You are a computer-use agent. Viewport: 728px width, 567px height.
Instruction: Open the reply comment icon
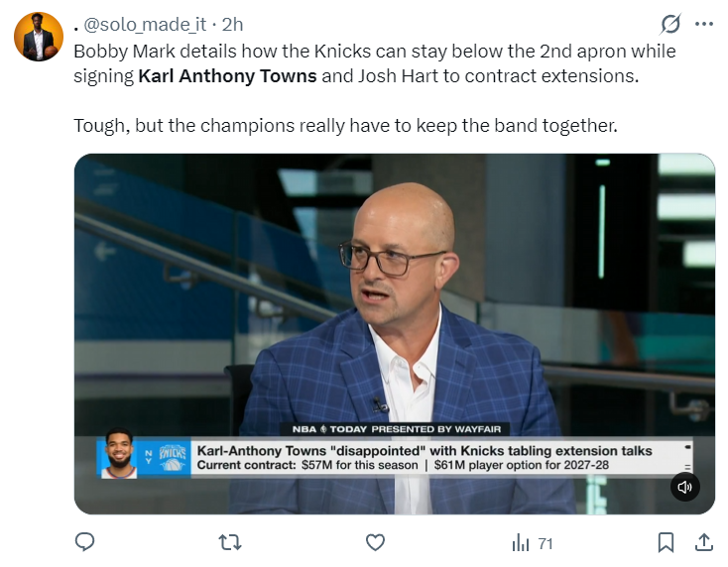(84, 541)
